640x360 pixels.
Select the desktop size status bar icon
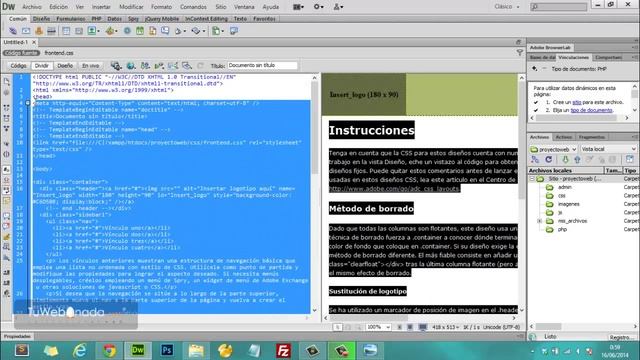click(x=423, y=327)
